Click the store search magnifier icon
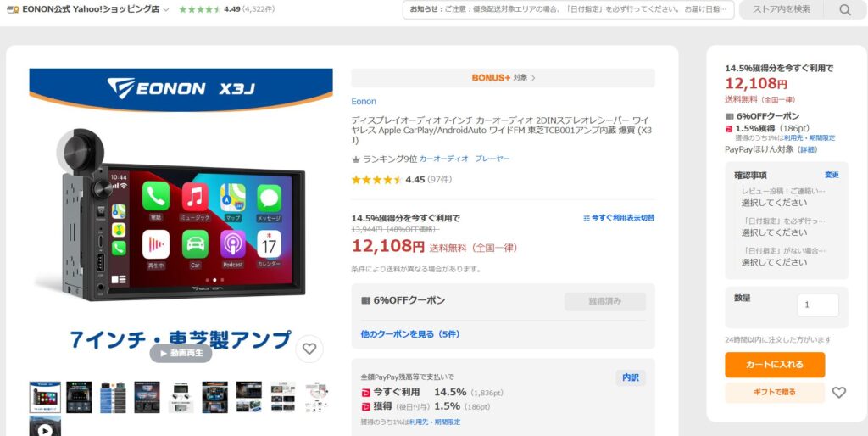The height and width of the screenshot is (436, 868). 844,9
